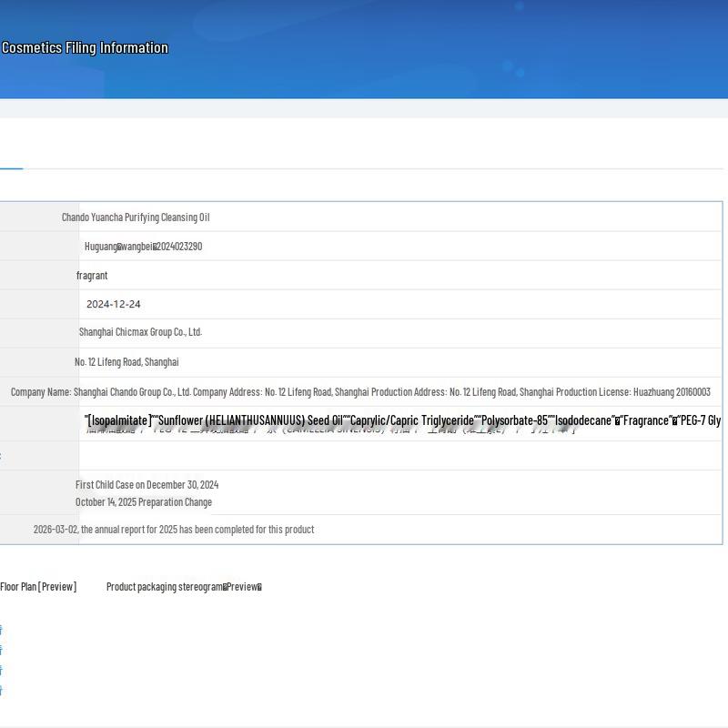Image resolution: width=728 pixels, height=728 pixels.
Task: Open the last blue attachment link at bottom left
Action: tap(1, 691)
